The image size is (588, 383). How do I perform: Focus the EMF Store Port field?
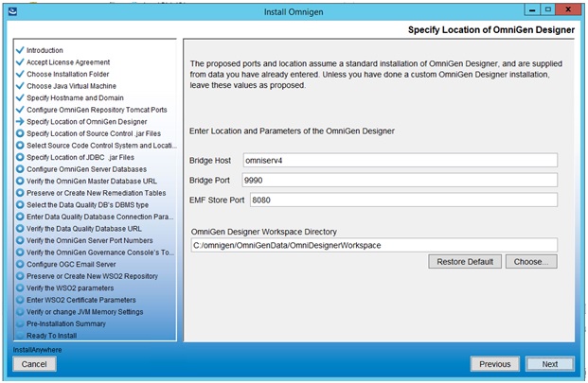click(404, 200)
